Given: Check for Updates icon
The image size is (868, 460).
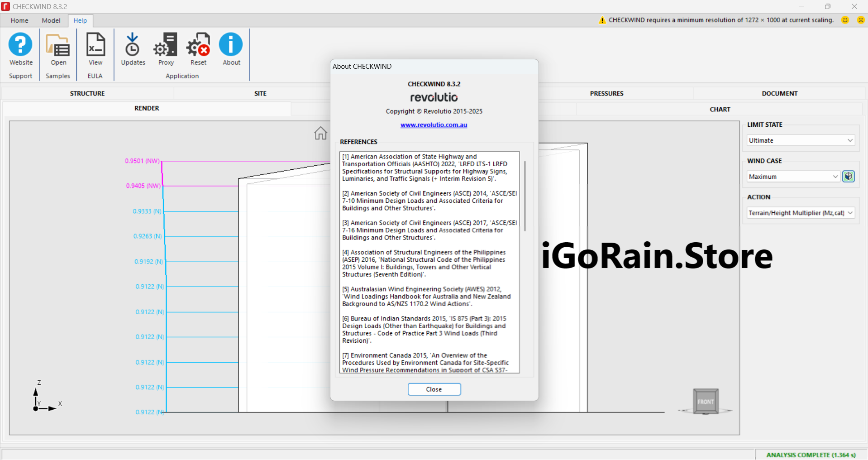Looking at the screenshot, I should [133, 45].
